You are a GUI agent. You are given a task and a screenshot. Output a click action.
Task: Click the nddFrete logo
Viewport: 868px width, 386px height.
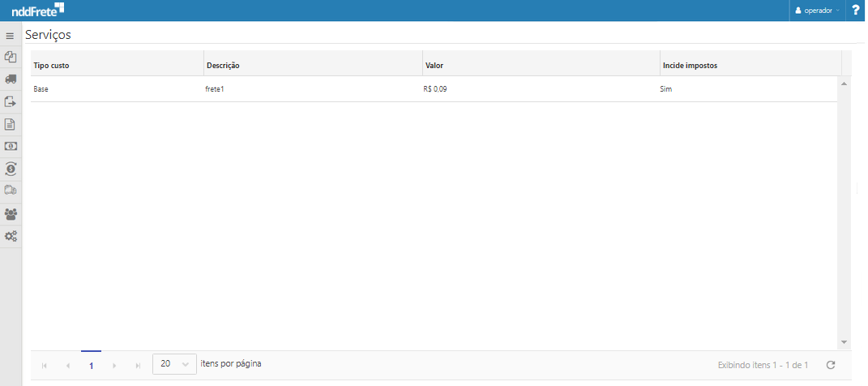[x=37, y=10]
